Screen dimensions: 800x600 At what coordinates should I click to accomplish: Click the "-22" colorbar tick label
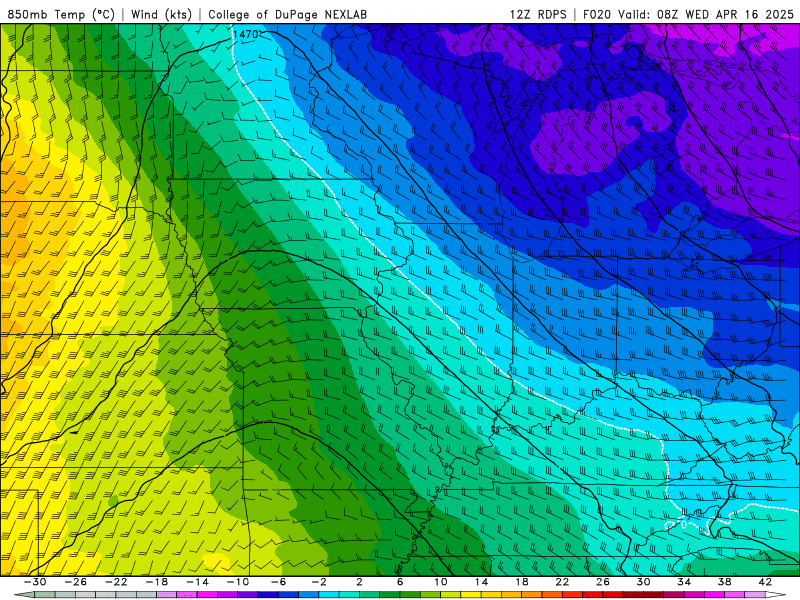tap(116, 582)
